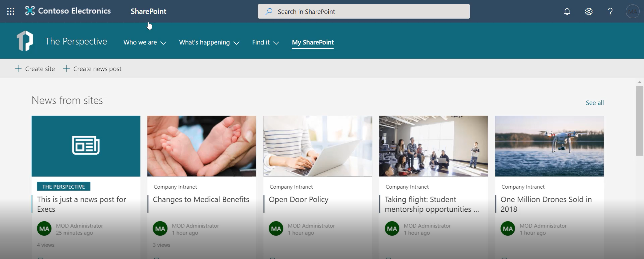
Task: Open the settings gear
Action: click(589, 12)
